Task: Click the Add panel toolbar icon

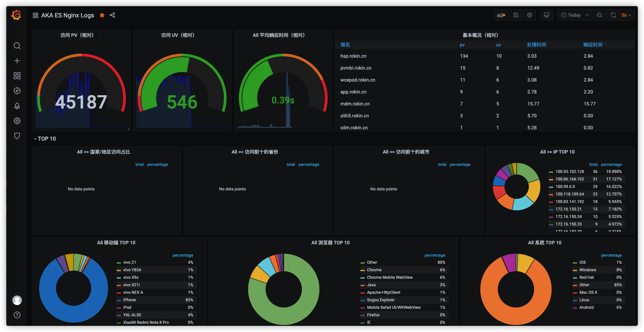Action: 501,15
